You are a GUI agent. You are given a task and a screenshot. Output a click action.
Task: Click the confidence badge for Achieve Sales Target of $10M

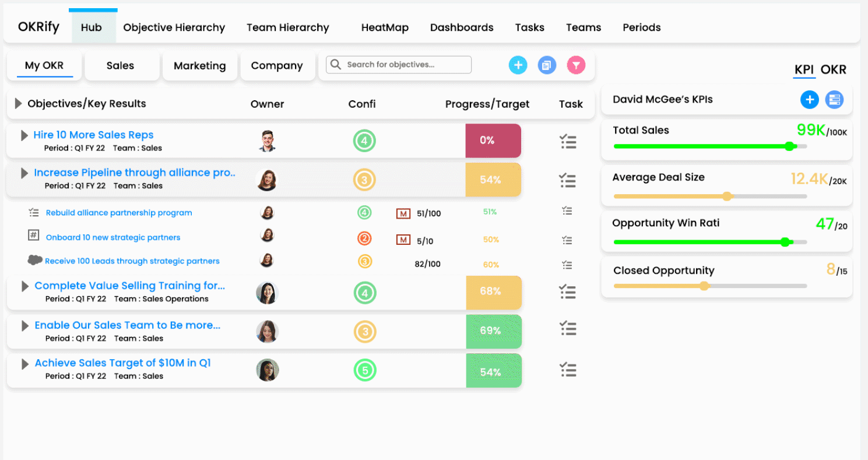365,370
